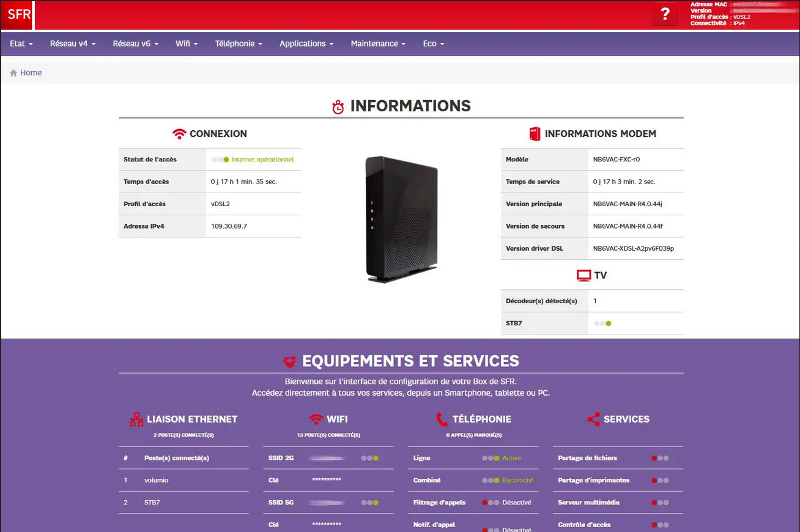Image resolution: width=800 pixels, height=532 pixels.
Task: Expand the Etat dropdown menu
Action: [21, 43]
